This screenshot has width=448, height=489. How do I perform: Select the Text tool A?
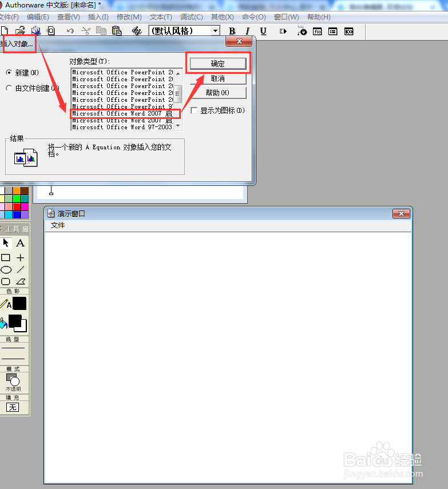[20, 243]
